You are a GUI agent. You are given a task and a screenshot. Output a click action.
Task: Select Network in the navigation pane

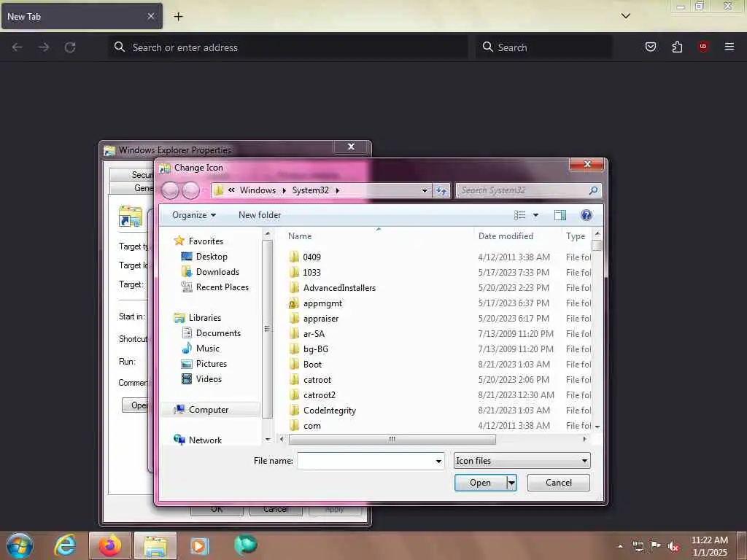point(205,440)
